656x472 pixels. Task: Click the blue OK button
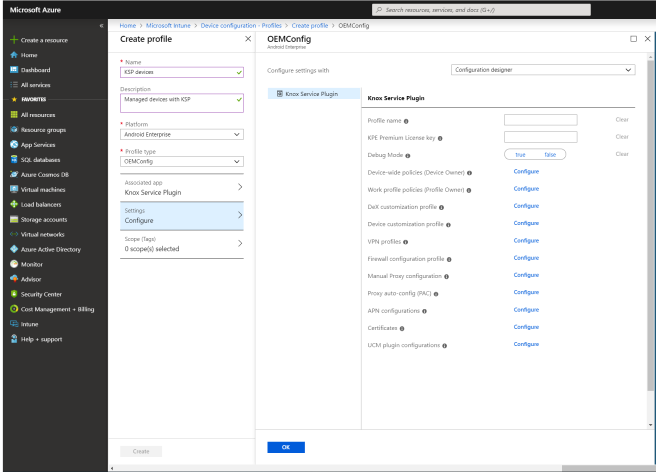(286, 447)
